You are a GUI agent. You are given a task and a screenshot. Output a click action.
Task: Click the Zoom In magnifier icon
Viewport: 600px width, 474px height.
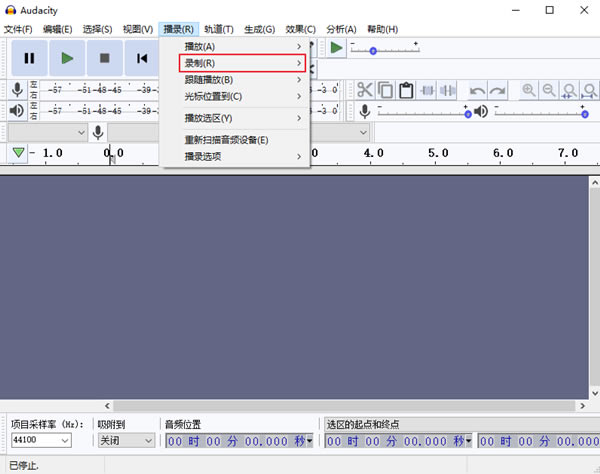coord(529,90)
